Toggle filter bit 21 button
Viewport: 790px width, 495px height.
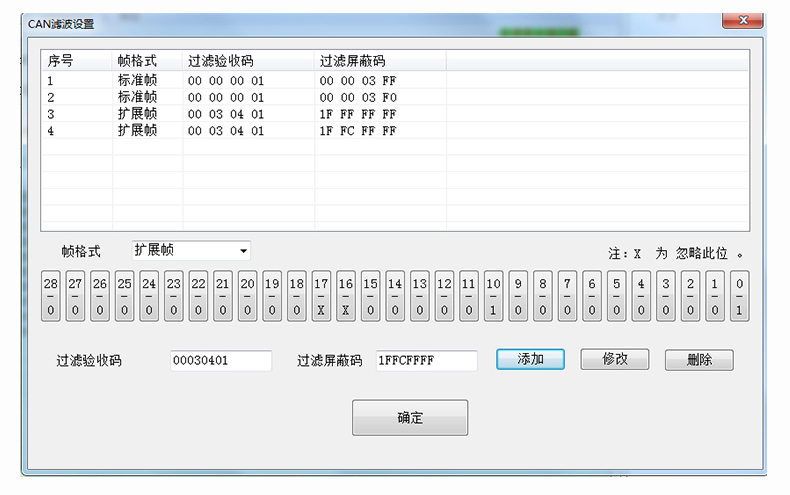coord(223,296)
